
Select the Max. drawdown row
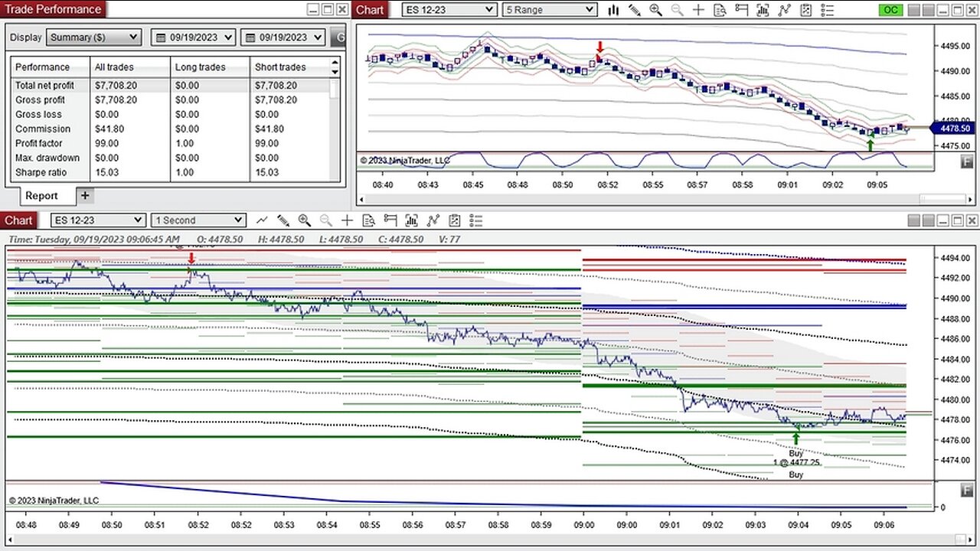170,158
